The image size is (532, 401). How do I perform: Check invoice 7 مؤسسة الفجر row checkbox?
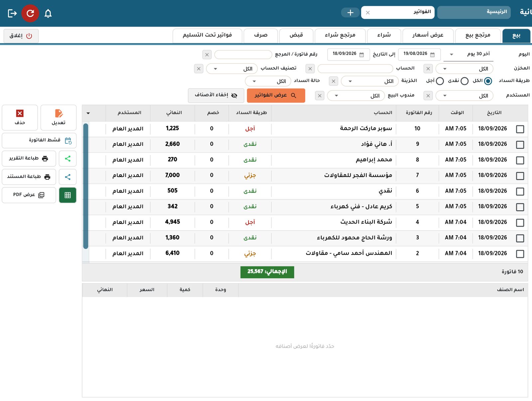coord(520,176)
